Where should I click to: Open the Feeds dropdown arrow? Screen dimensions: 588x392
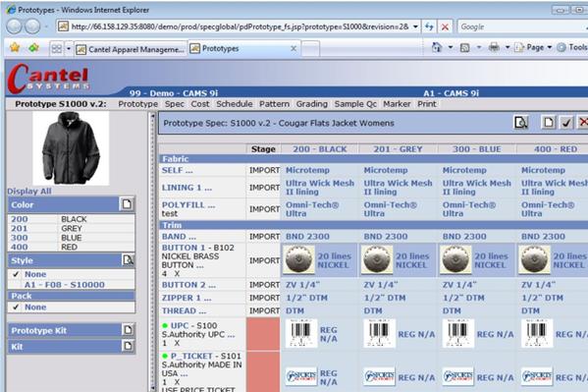click(x=479, y=48)
